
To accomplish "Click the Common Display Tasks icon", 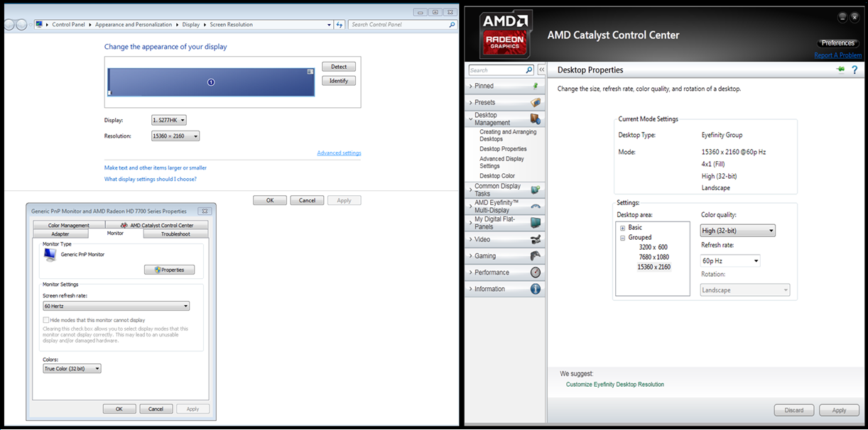I will click(x=536, y=190).
